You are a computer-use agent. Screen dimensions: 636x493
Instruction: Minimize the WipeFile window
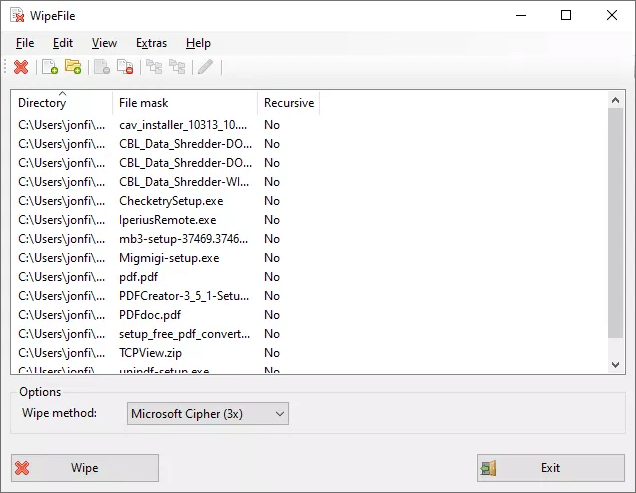[x=521, y=15]
